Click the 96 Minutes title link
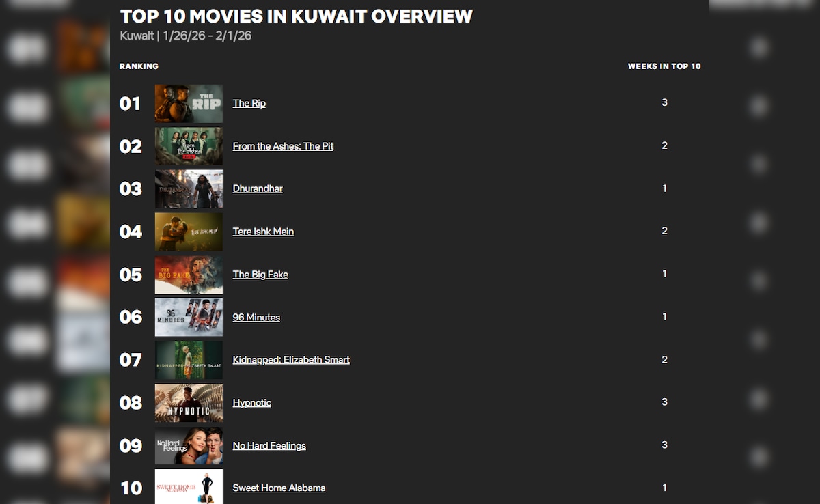This screenshot has height=504, width=820. 256,318
